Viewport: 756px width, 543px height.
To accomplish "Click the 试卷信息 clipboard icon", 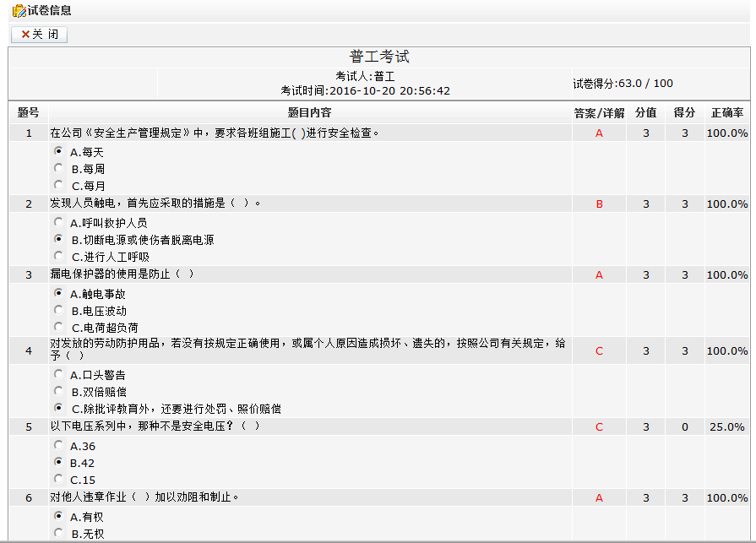I will pyautogui.click(x=18, y=11).
